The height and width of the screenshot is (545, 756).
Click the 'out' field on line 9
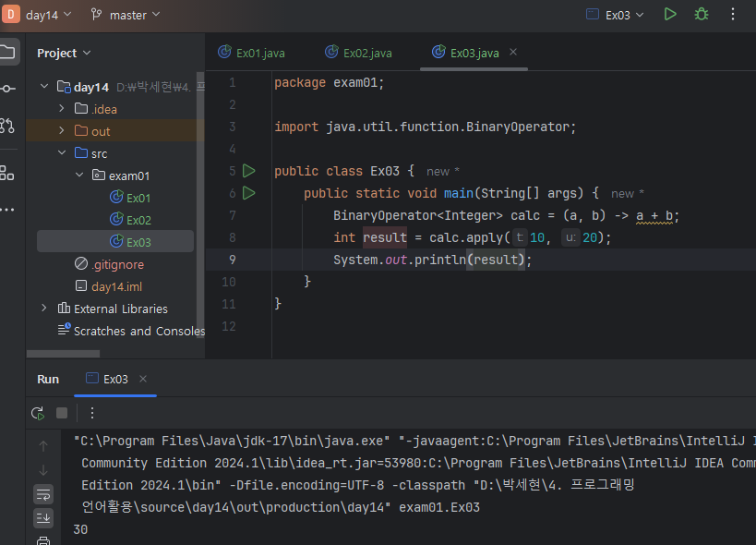[x=396, y=260]
